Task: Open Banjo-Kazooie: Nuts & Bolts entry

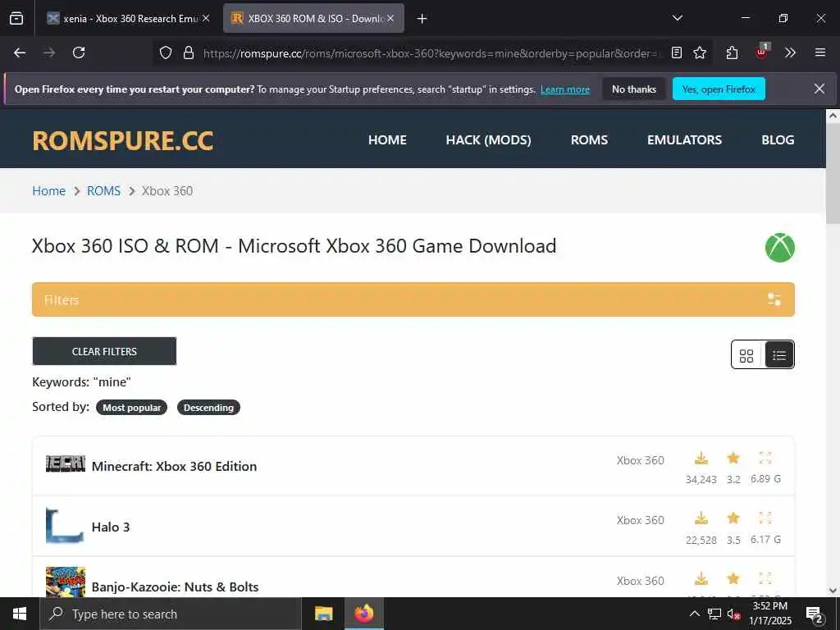Action: [176, 587]
